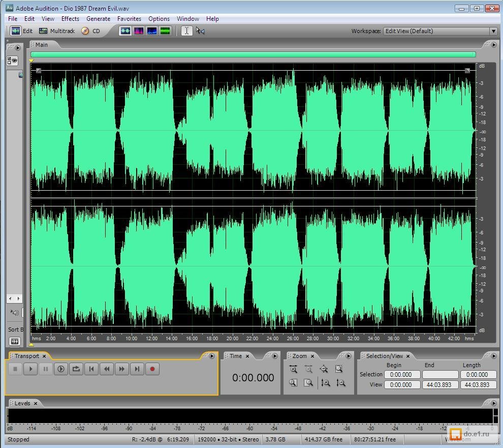Click Go to End transport button
The height and width of the screenshot is (448, 503).
click(137, 369)
